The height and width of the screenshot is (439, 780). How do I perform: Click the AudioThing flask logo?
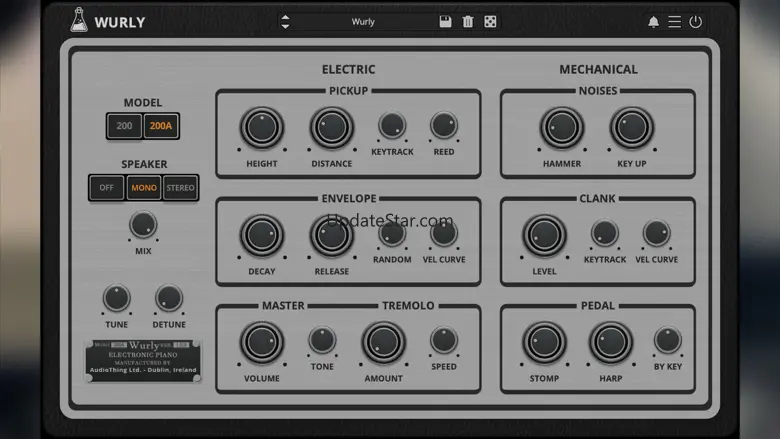[79, 20]
